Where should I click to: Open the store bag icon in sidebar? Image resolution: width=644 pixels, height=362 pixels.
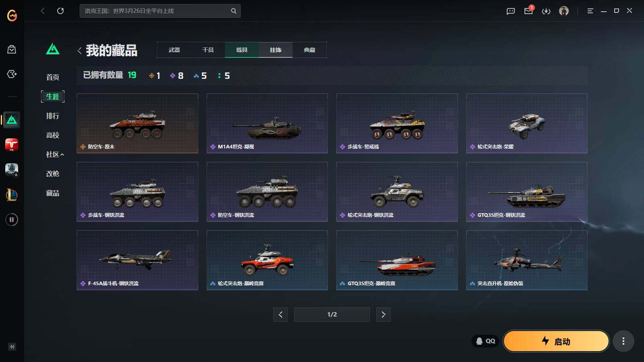pos(12,49)
